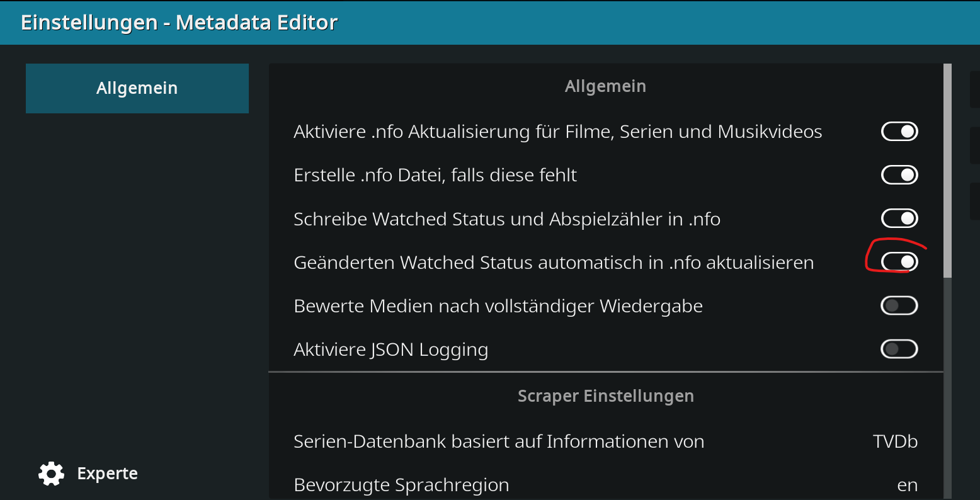Click the Experte settings-level gear icon

[x=51, y=474]
